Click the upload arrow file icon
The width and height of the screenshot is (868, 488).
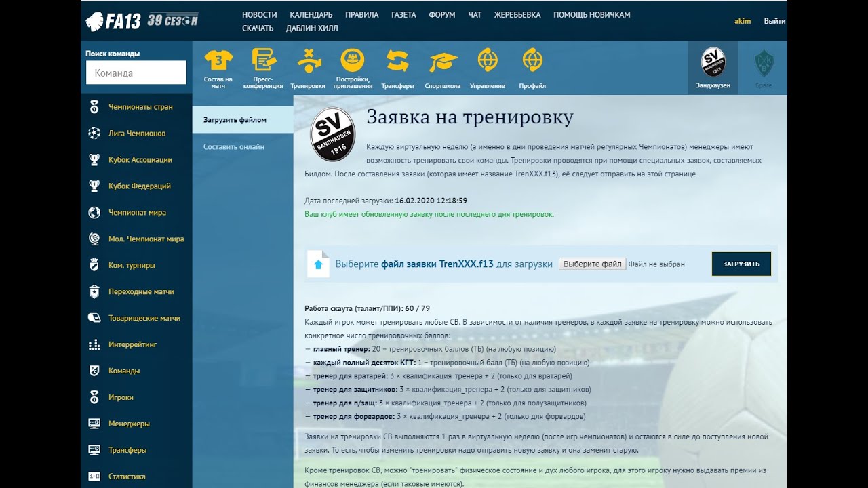(318, 264)
